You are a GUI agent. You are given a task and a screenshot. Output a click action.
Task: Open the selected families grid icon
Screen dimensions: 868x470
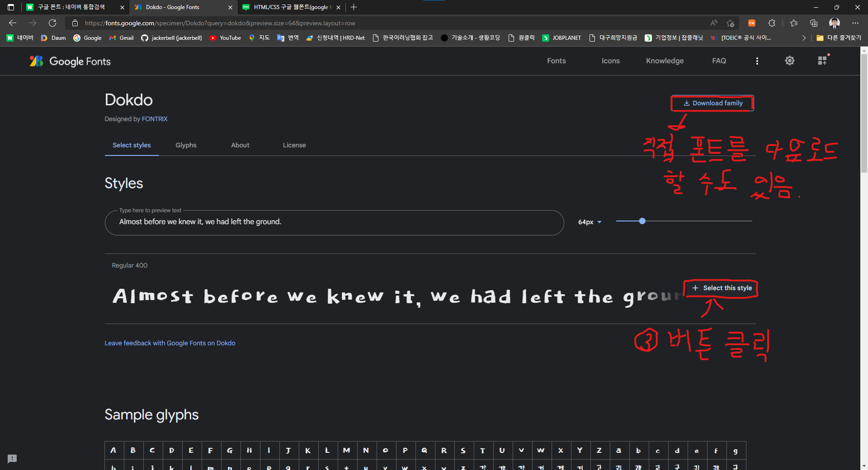click(822, 61)
